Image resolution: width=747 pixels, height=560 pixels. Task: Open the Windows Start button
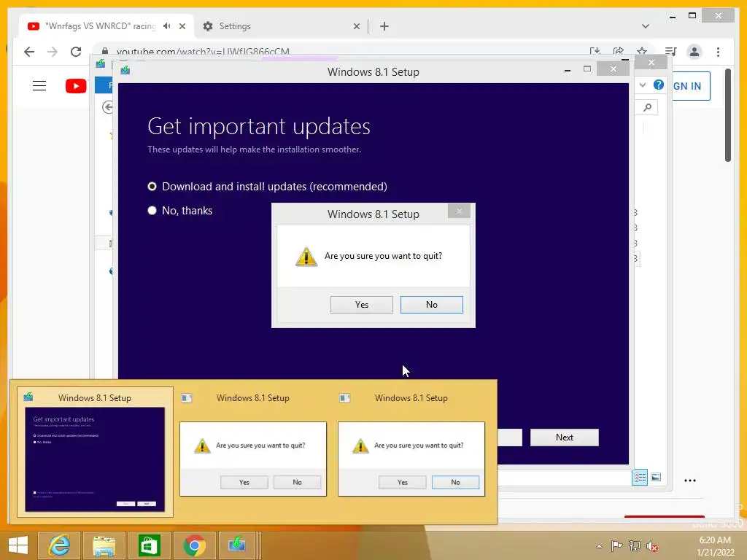(18, 545)
